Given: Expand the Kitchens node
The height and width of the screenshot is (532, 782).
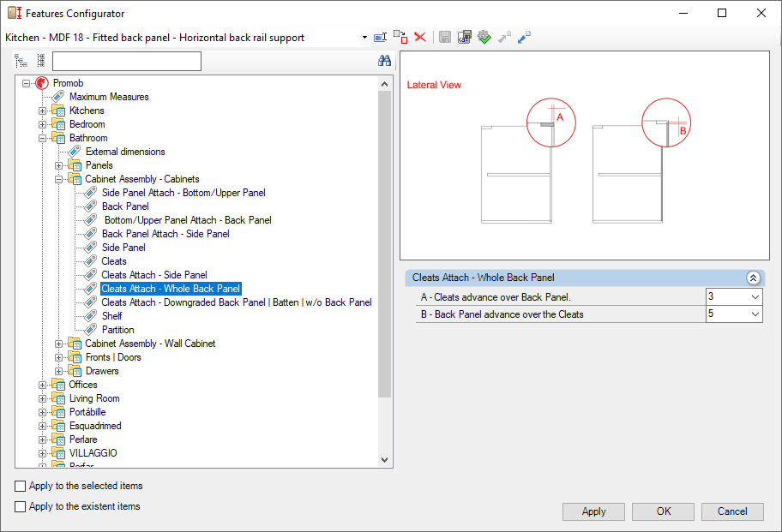Looking at the screenshot, I should click(x=42, y=111).
